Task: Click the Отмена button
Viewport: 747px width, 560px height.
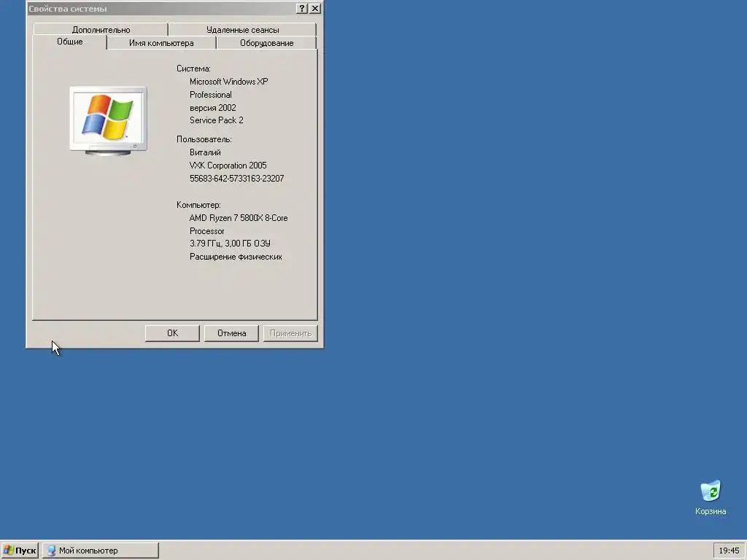Action: pos(231,333)
